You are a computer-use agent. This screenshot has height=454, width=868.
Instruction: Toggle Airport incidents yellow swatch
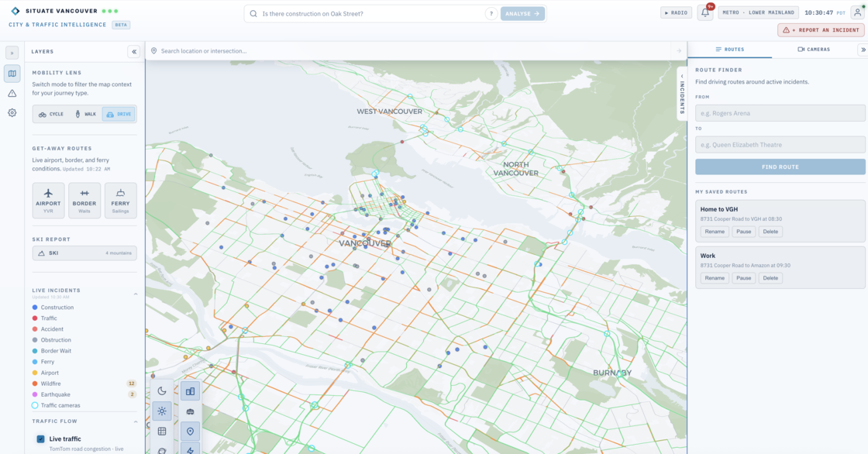click(35, 373)
